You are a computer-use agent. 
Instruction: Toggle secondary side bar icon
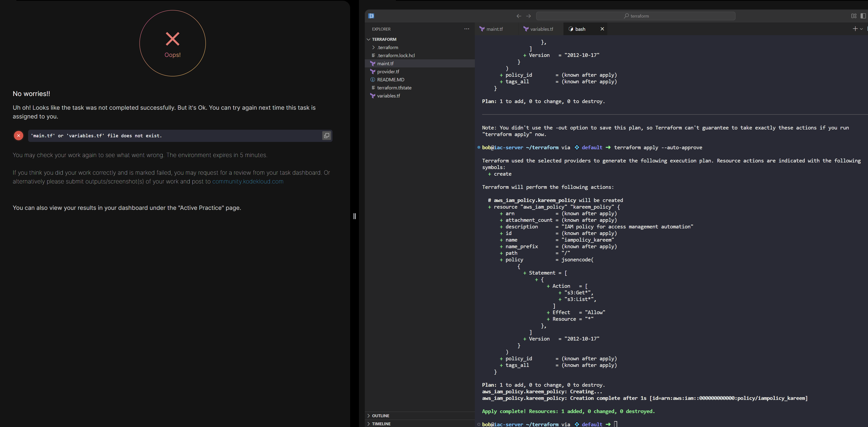point(863,16)
